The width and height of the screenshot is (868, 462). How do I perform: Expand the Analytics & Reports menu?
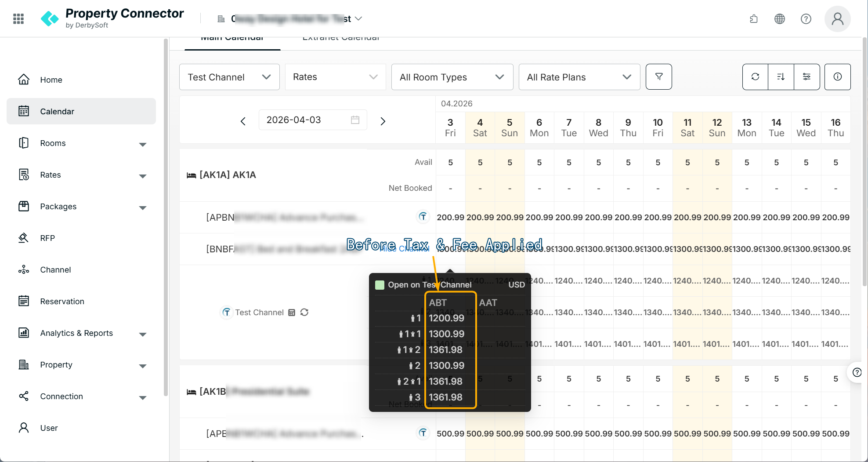[143, 334]
